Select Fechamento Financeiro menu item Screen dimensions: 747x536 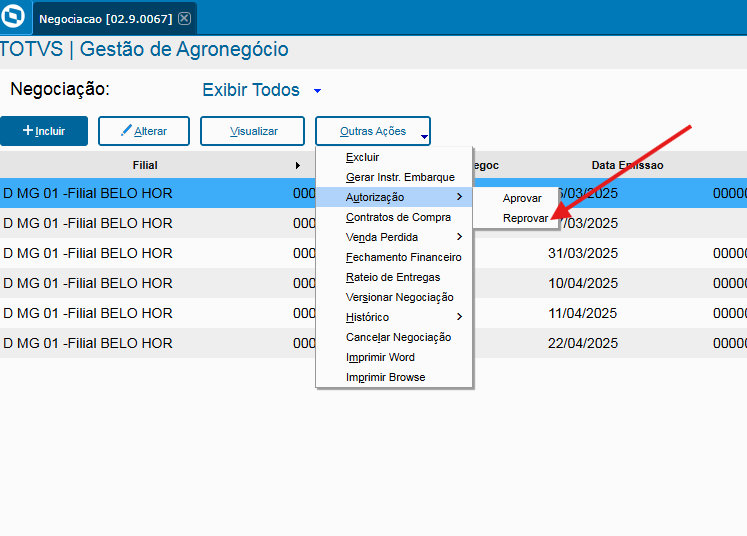[394, 257]
